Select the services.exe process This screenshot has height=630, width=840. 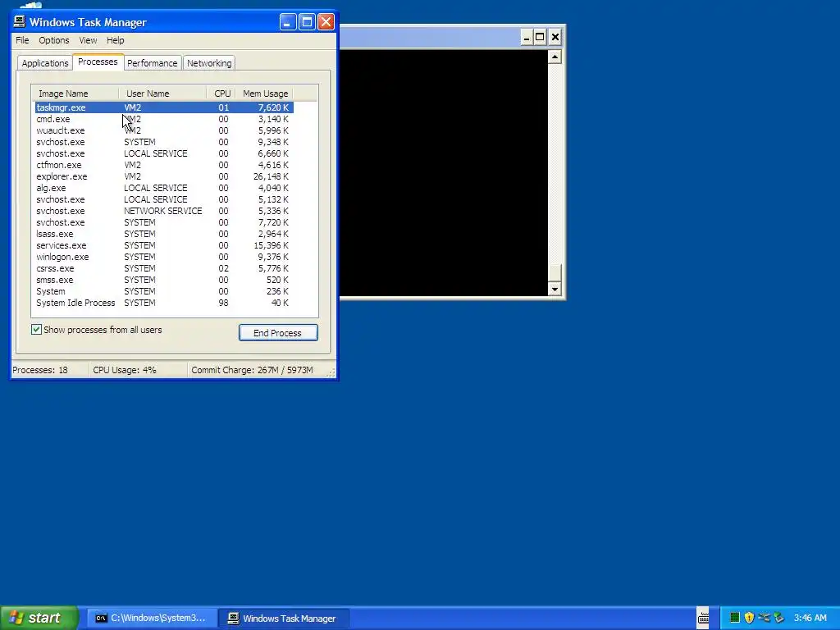163,245
